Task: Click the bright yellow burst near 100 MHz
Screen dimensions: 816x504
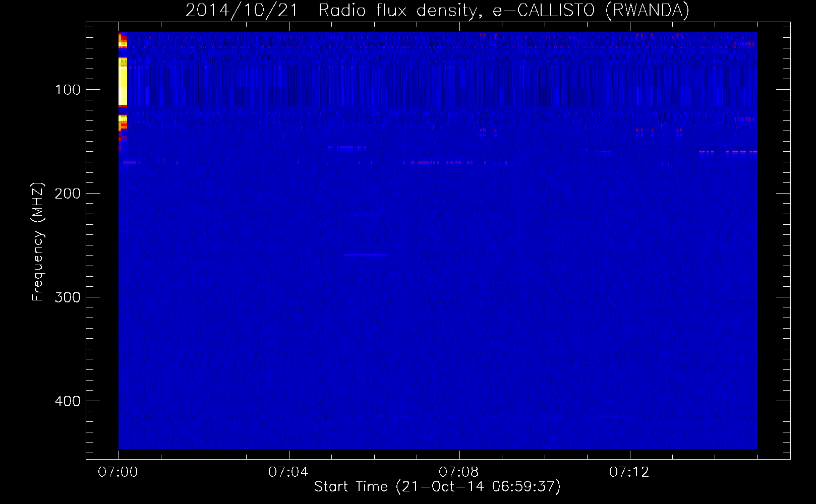Action: 123,81
